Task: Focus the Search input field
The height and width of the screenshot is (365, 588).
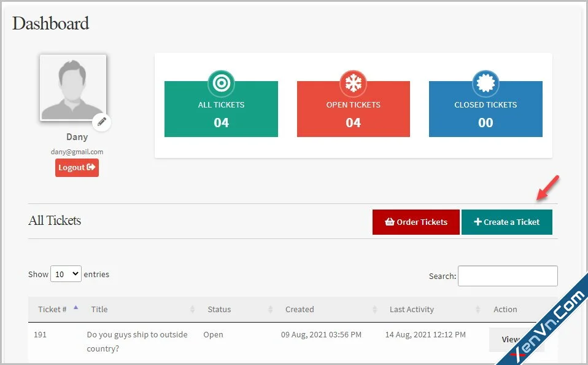Action: coord(507,276)
